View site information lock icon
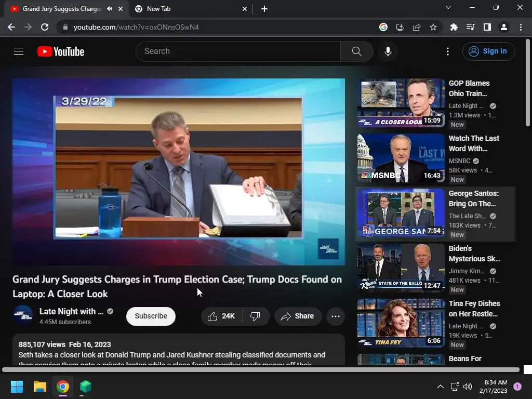The image size is (532, 399). tap(65, 27)
